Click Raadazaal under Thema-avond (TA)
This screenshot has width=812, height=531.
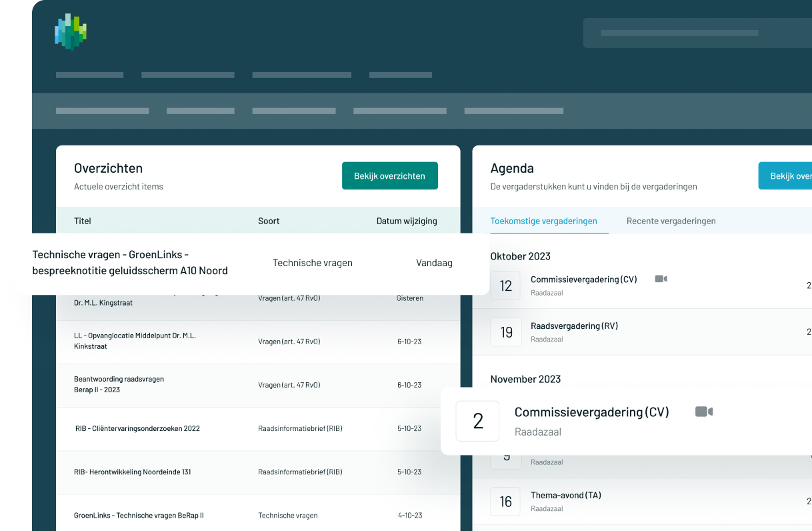(547, 508)
